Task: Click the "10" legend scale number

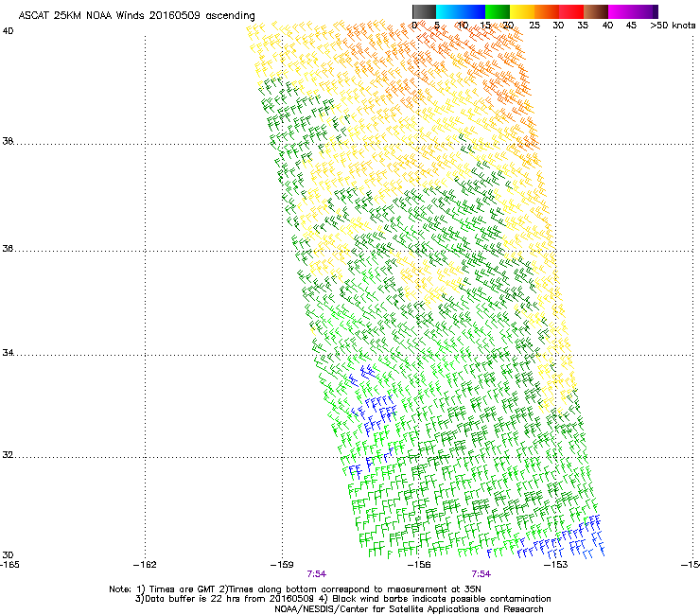Action: [463, 26]
